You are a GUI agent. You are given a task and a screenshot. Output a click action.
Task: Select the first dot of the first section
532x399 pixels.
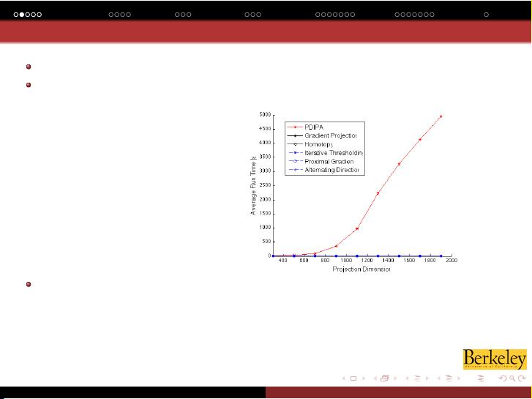tap(15, 14)
